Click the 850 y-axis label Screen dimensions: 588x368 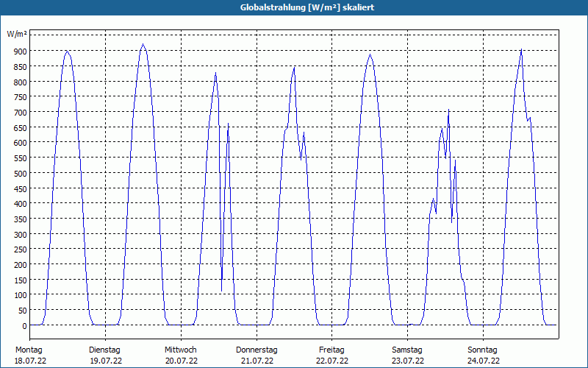click(21, 66)
